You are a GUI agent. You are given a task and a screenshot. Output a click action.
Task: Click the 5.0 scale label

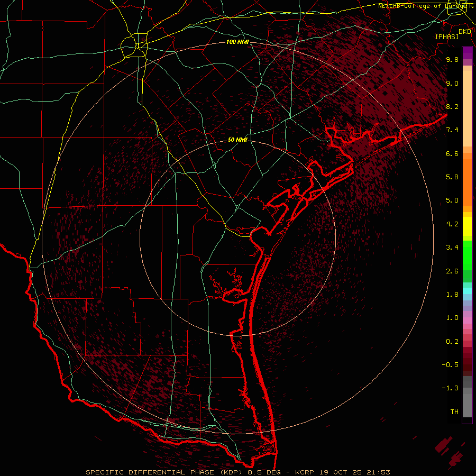[452, 200]
